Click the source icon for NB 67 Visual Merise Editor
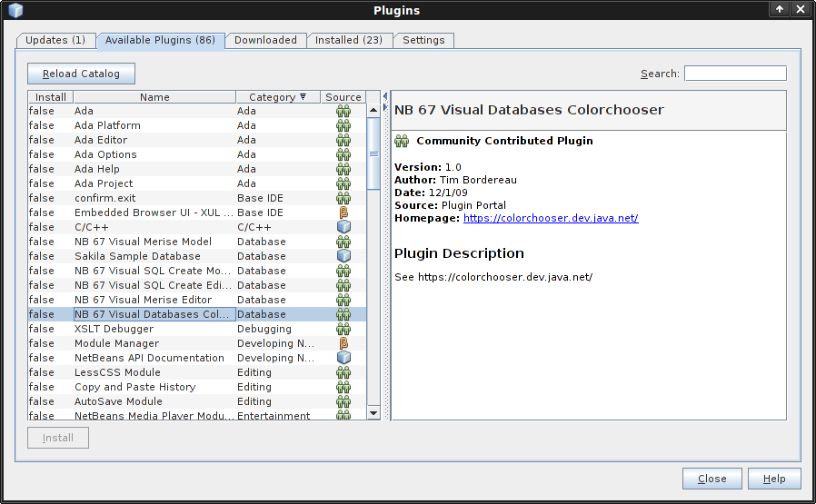The width and height of the screenshot is (816, 504). pos(343,300)
